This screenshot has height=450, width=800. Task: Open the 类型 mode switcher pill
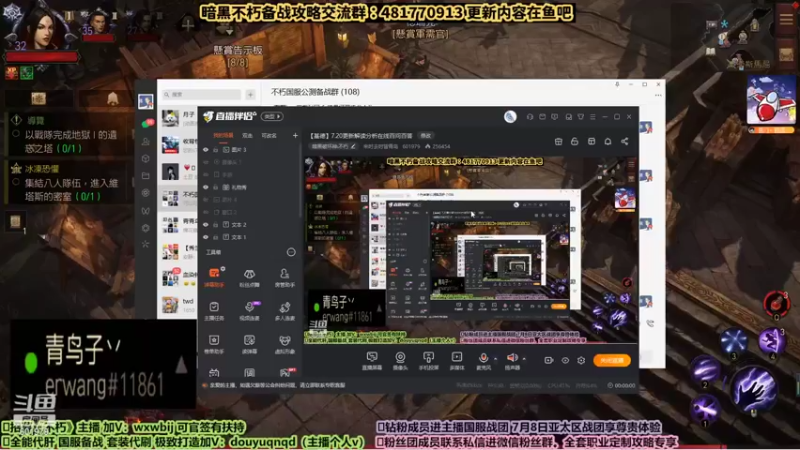(272, 116)
